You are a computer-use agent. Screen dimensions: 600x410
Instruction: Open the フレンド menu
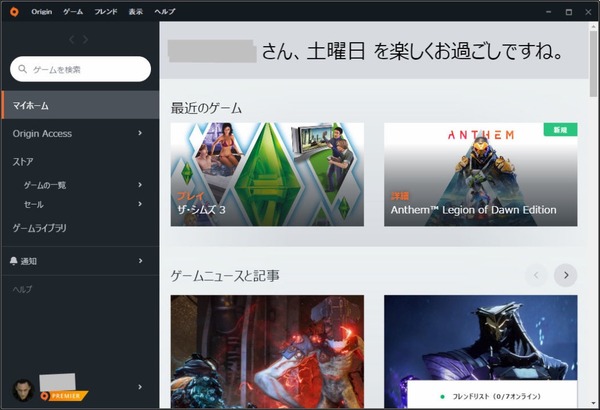(106, 12)
